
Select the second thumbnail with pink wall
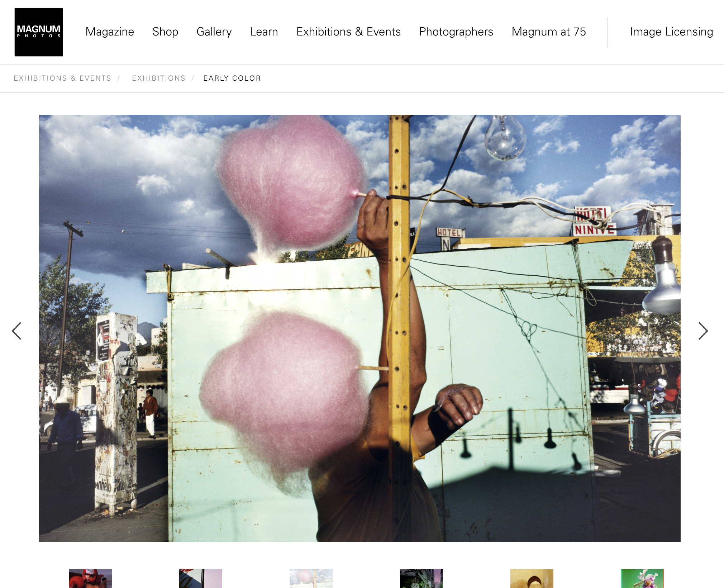[201, 578]
